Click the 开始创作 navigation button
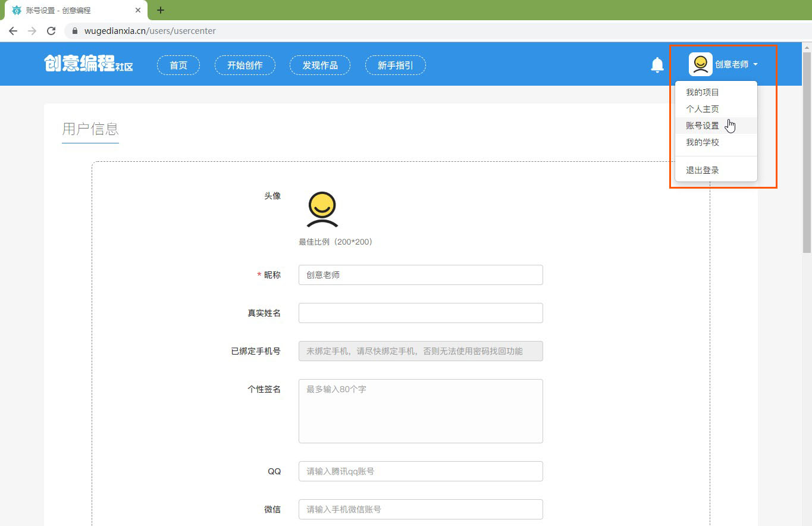 [x=244, y=65]
